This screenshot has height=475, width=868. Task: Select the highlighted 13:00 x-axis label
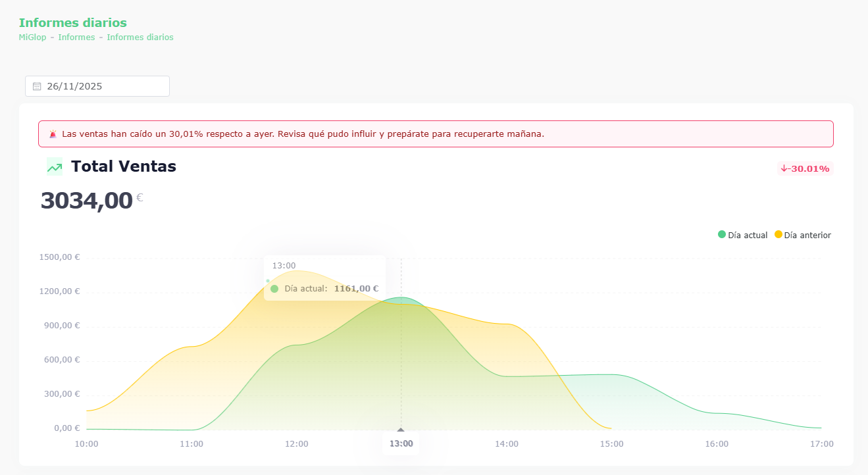tap(401, 444)
